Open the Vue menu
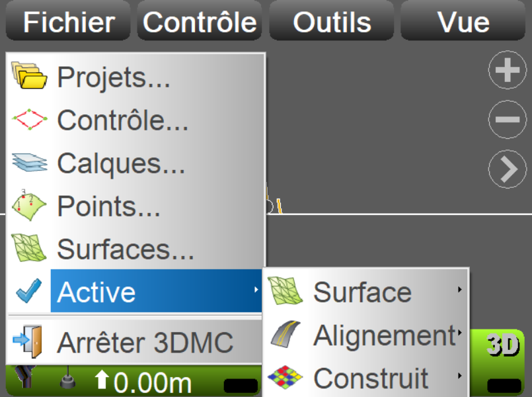Screen dimensions: 532x397 click(463, 22)
